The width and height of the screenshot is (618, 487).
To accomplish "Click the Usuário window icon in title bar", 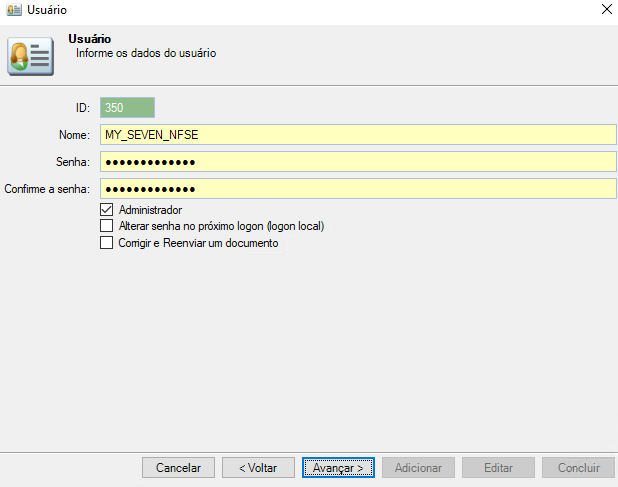I will pyautogui.click(x=12, y=9).
